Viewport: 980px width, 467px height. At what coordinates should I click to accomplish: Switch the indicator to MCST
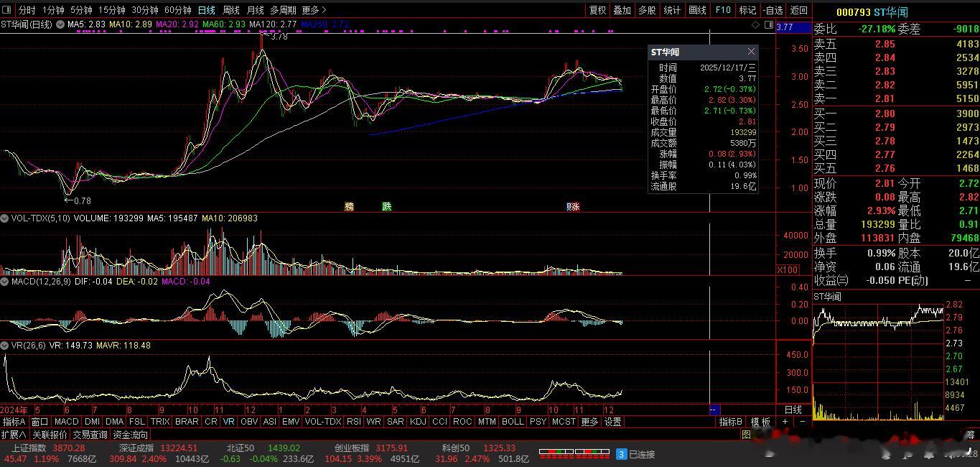pos(564,422)
